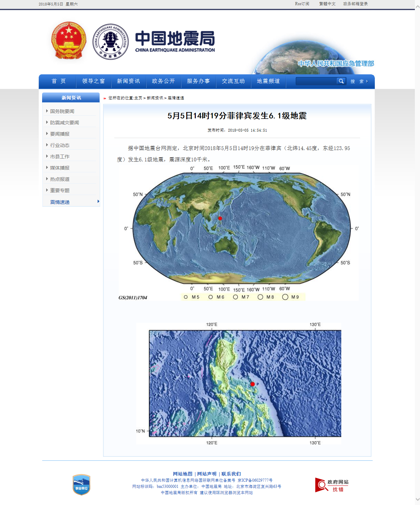This screenshot has height=505, width=420.
Task: Click 中华人民共和国应急管理部 banner text
Action: (x=336, y=63)
